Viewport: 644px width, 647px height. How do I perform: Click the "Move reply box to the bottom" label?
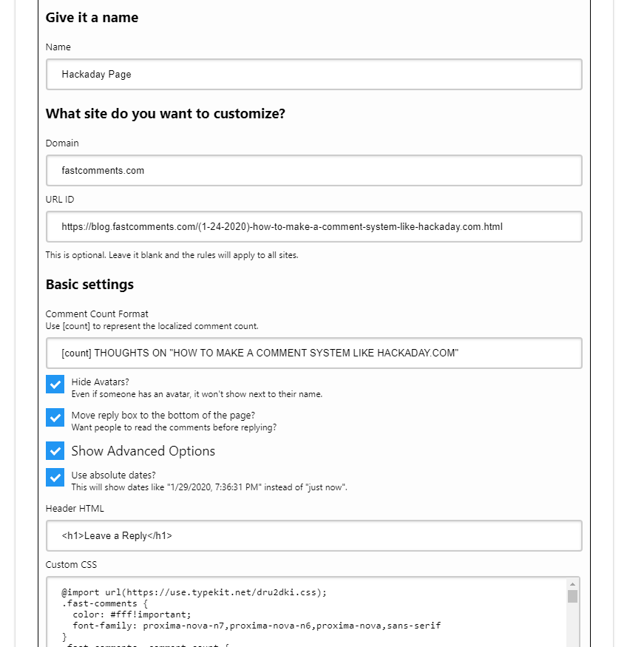pos(163,416)
